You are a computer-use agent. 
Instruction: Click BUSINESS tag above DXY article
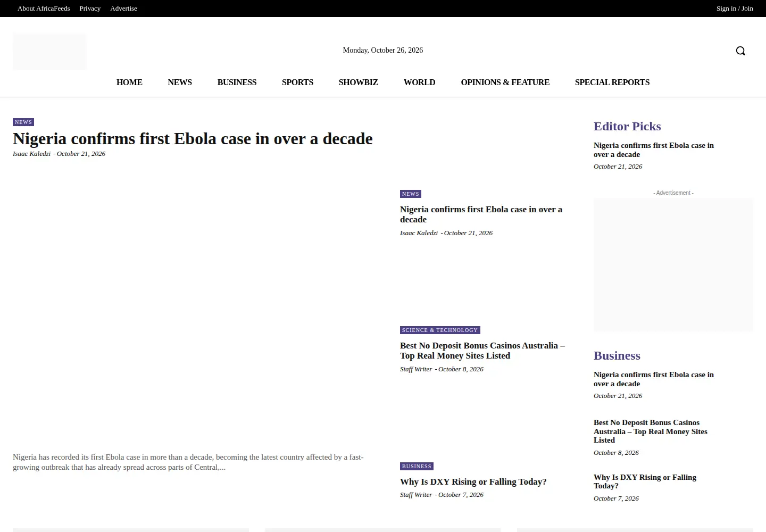pyautogui.click(x=417, y=467)
